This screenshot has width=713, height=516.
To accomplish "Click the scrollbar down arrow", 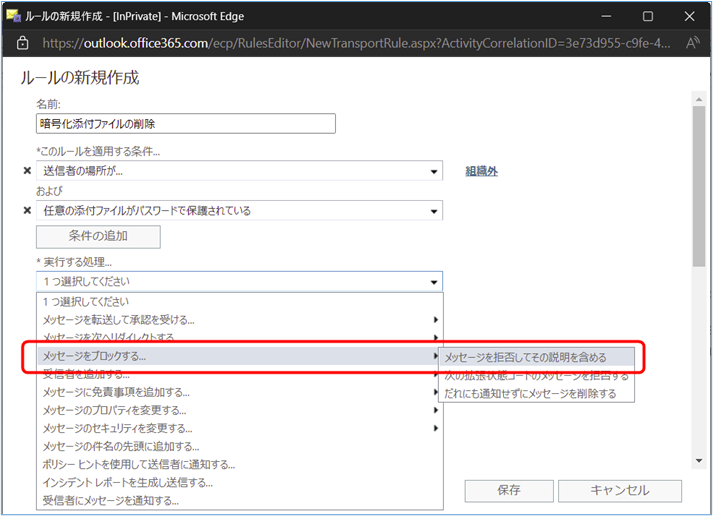I will pos(699,461).
